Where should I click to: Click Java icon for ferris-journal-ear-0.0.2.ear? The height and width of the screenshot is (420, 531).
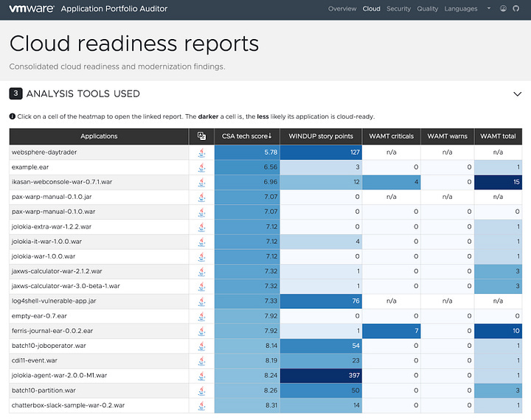202,332
